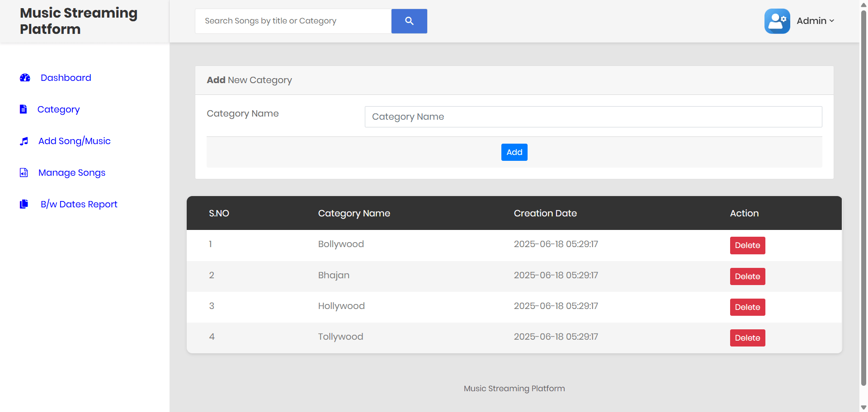Delete the Bollywood category
868x412 pixels.
(747, 245)
